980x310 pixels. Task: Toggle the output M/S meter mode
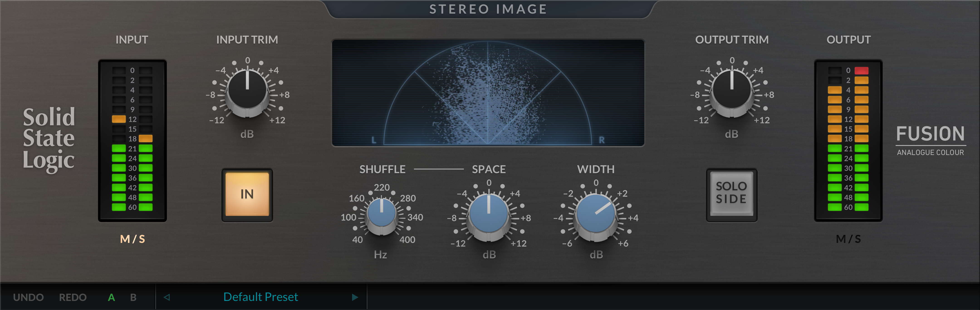848,239
